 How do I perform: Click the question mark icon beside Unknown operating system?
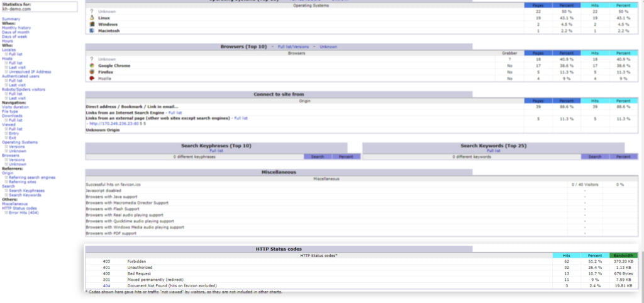pyautogui.click(x=92, y=11)
